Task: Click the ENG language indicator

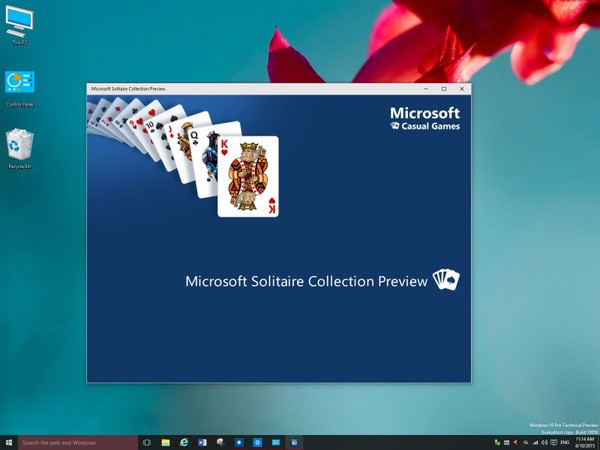Action: click(x=565, y=442)
